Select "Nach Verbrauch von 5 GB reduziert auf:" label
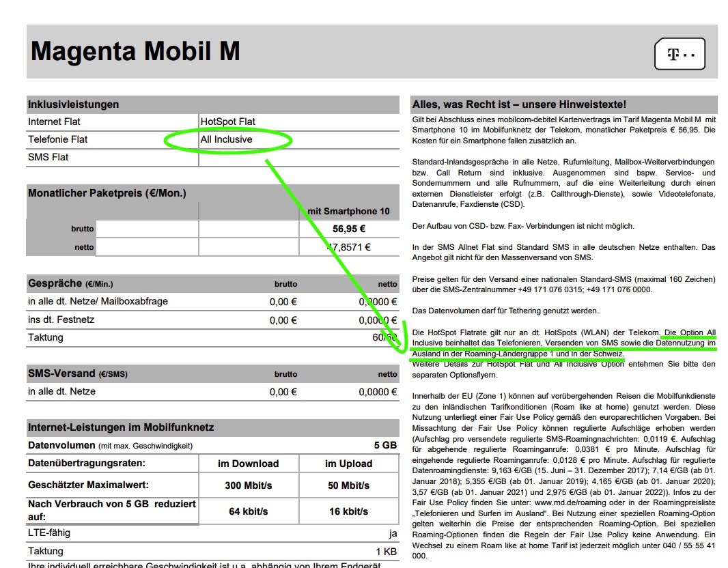728x568 pixels. tap(112, 510)
